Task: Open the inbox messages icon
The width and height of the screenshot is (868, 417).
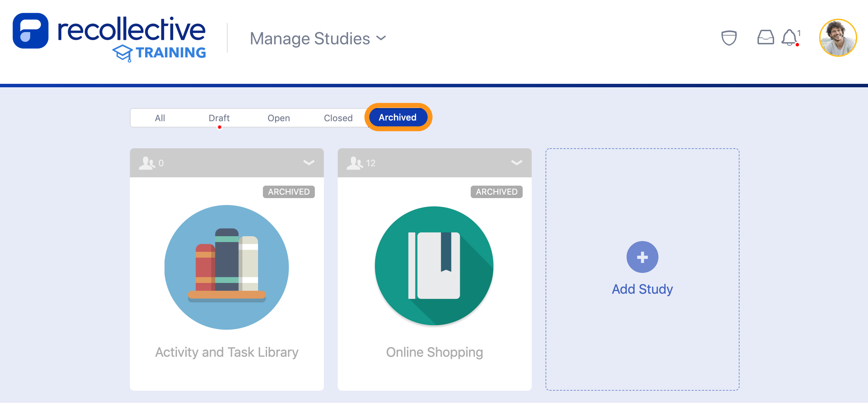Action: (x=765, y=37)
